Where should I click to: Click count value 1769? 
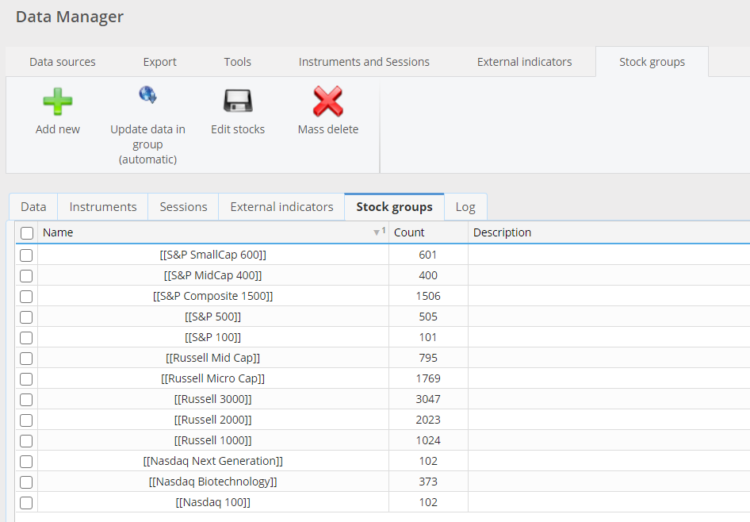[428, 378]
